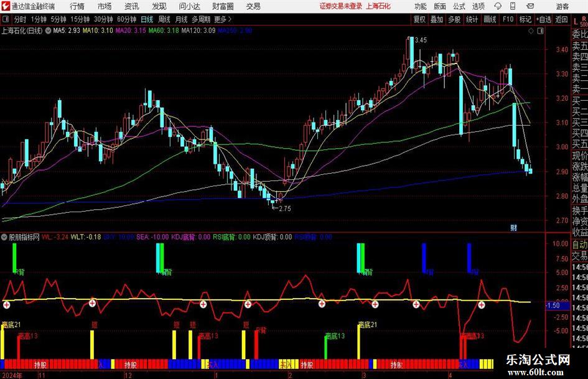Open the mail envelope icon
The image size is (588, 379).
[x=530, y=6]
